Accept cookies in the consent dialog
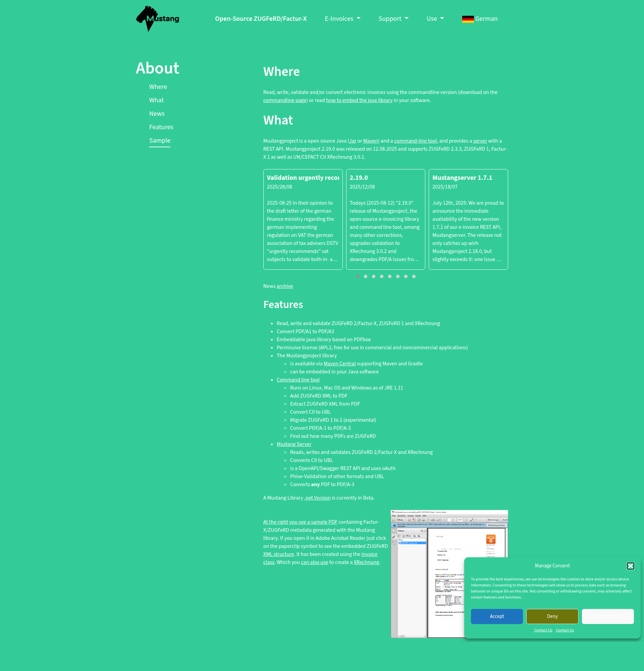Viewport: 644px width, 671px height. [x=496, y=616]
